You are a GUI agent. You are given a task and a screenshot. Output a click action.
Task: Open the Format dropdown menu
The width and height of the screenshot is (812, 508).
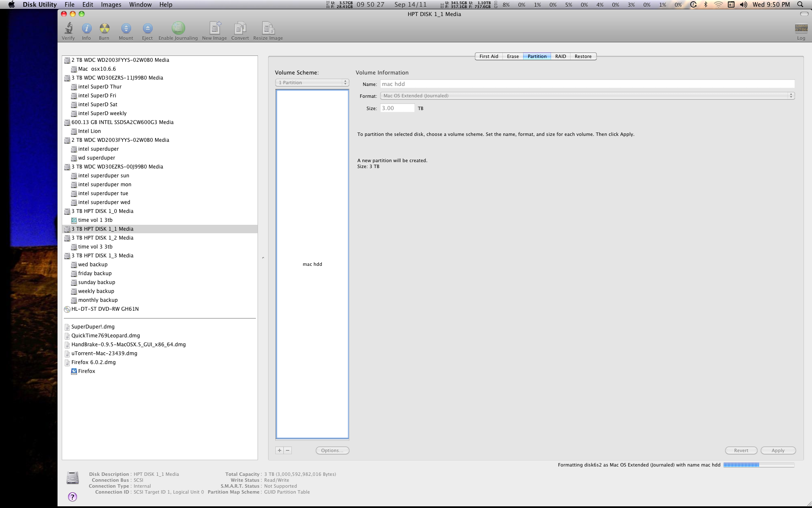pos(587,96)
